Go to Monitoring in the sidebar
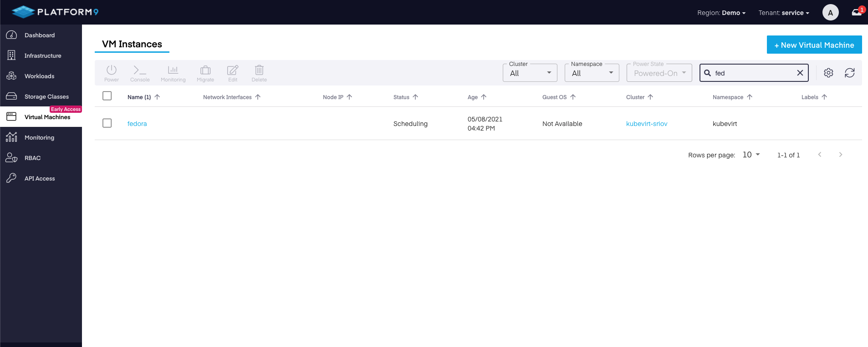868x347 pixels. 39,137
